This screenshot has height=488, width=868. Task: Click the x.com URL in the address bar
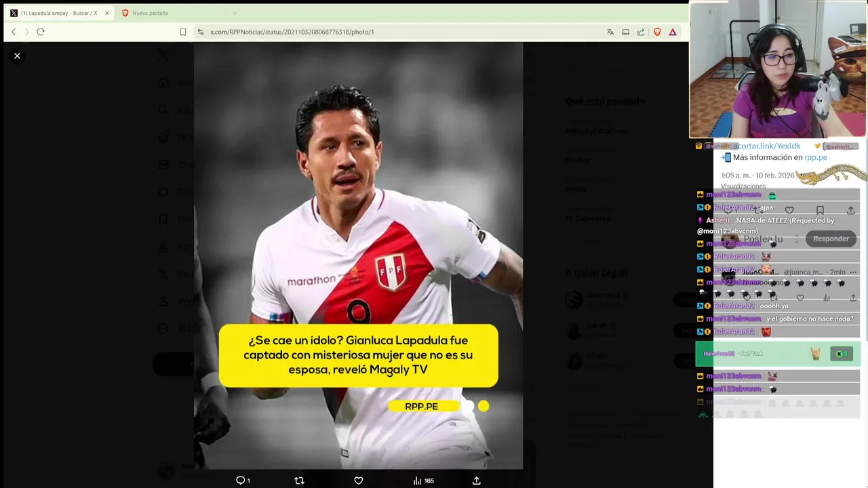292,32
